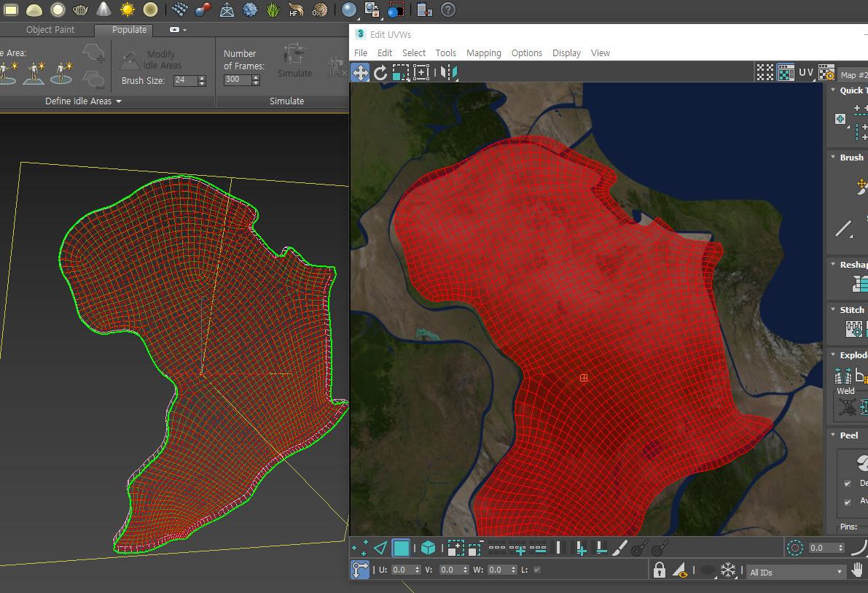Click the teapot primitive icon
Viewport: 868px width, 593px height.
pos(80,9)
